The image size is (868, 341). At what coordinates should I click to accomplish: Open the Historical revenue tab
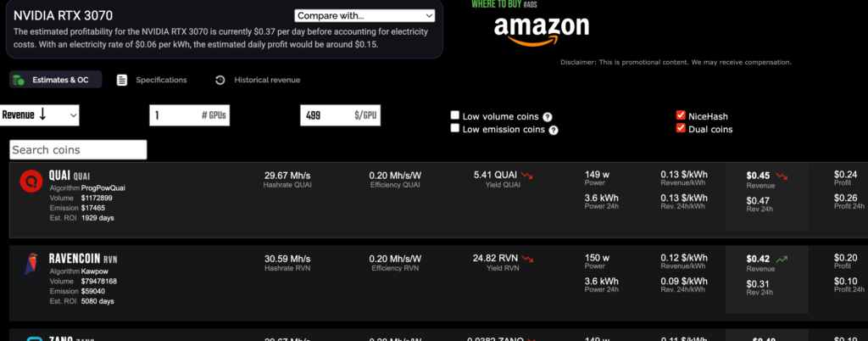(258, 80)
